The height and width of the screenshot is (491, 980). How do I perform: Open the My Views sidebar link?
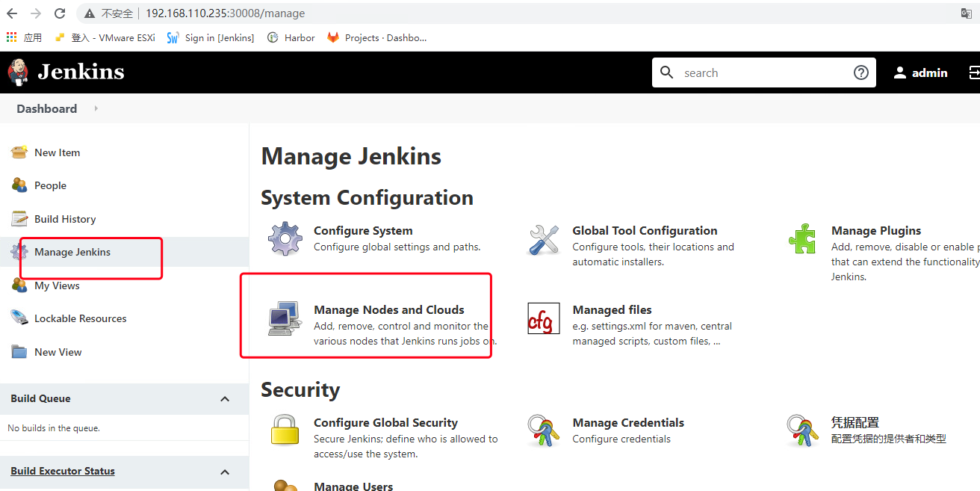57,285
